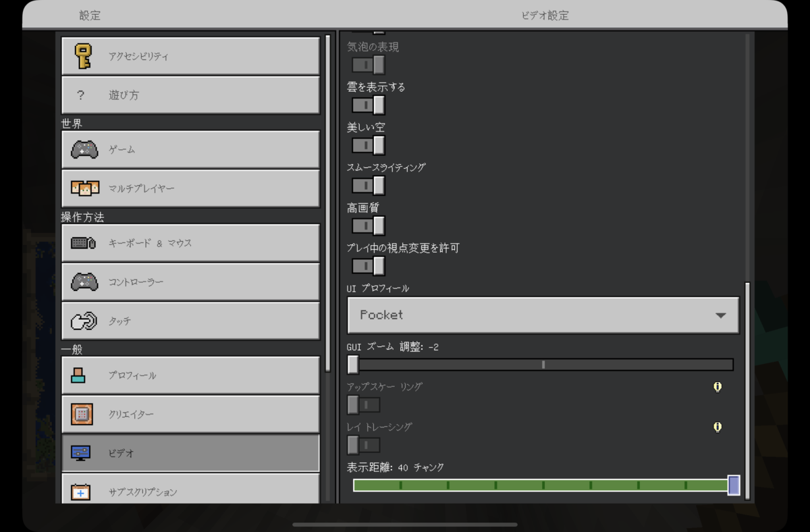Click the subscription calendar icon

coord(80,491)
